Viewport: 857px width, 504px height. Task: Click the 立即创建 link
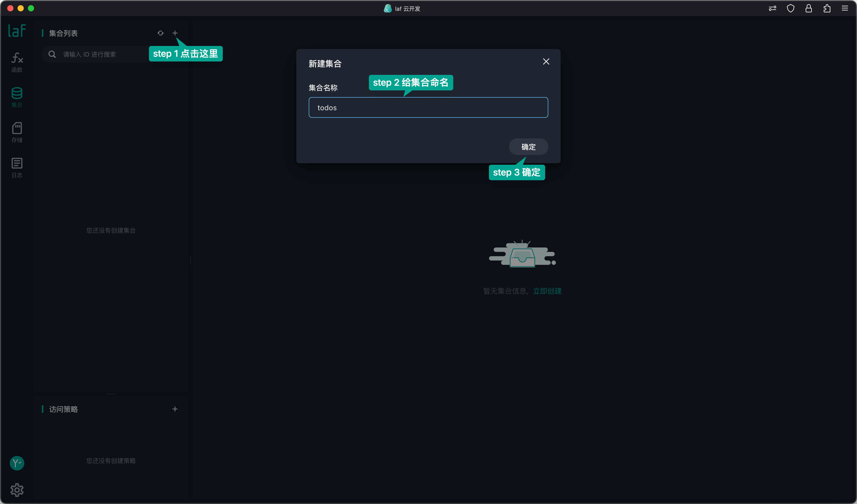(x=547, y=291)
